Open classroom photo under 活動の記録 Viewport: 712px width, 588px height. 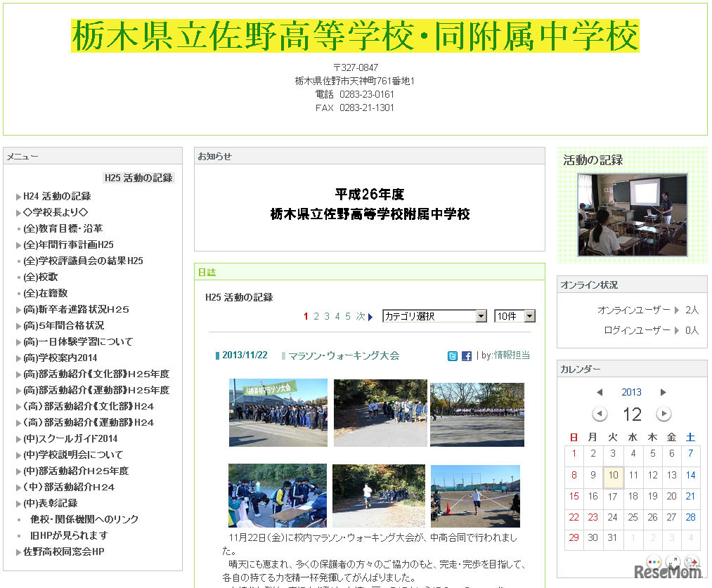coord(632,214)
